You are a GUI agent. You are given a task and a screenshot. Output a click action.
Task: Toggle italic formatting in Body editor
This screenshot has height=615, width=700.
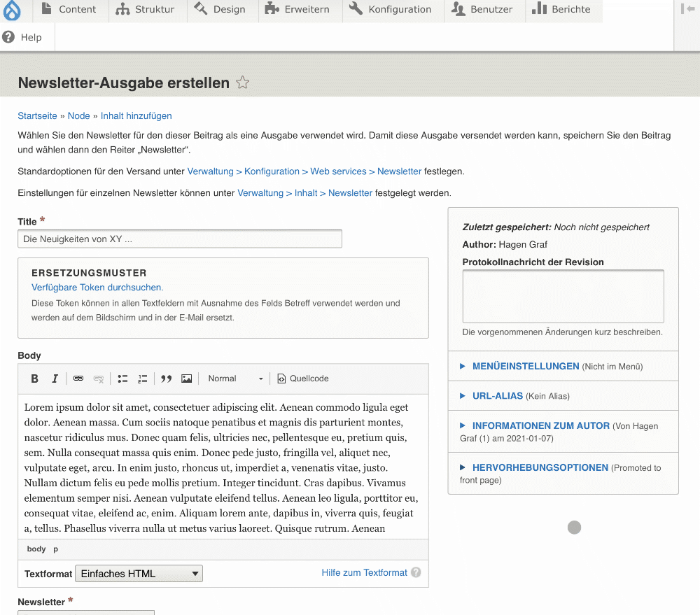(x=55, y=379)
